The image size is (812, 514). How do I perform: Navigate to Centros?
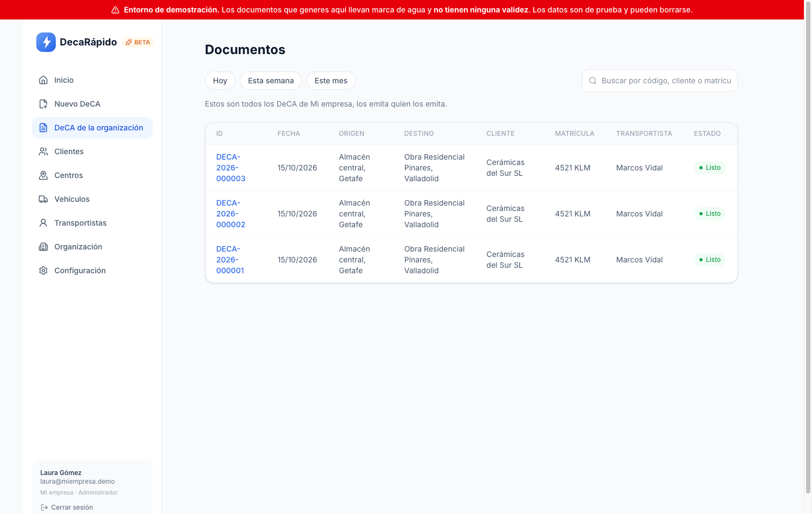point(92,175)
